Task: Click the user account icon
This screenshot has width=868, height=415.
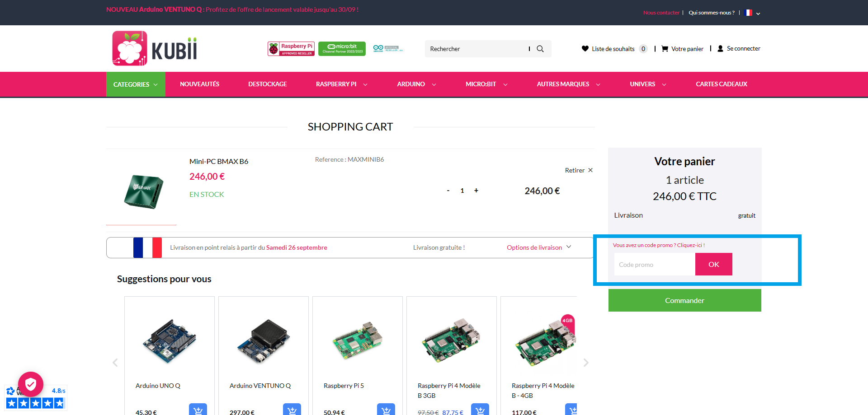Action: pos(720,48)
